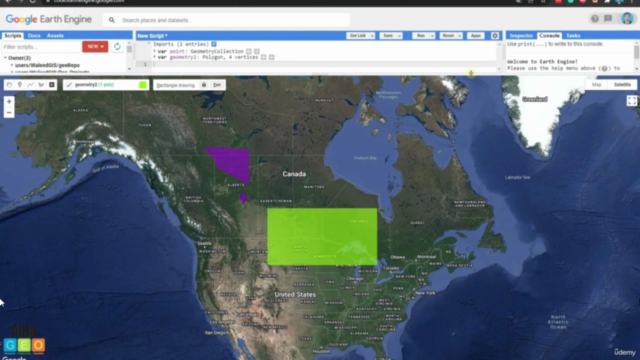640x360 pixels.
Task: Click the geometry2 green color swatch
Action: [143, 85]
